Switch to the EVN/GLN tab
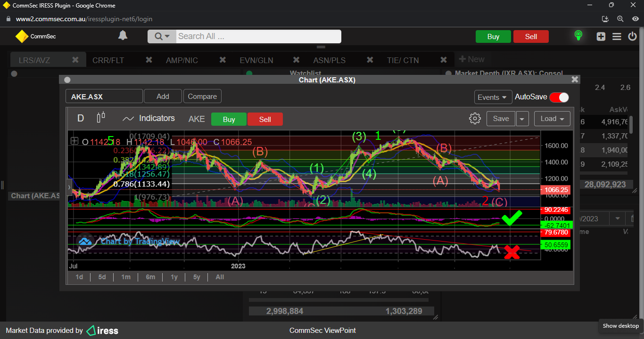The width and height of the screenshot is (644, 339). (256, 60)
